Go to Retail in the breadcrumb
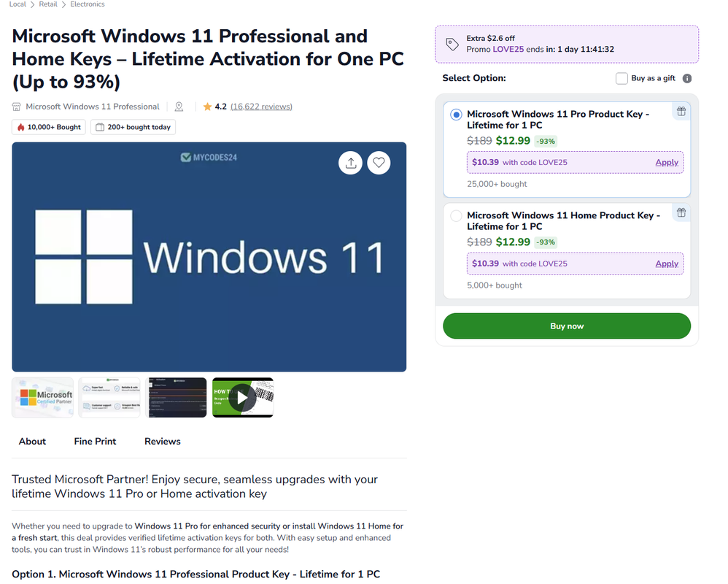Viewport: 728px width, 584px height. [x=48, y=4]
